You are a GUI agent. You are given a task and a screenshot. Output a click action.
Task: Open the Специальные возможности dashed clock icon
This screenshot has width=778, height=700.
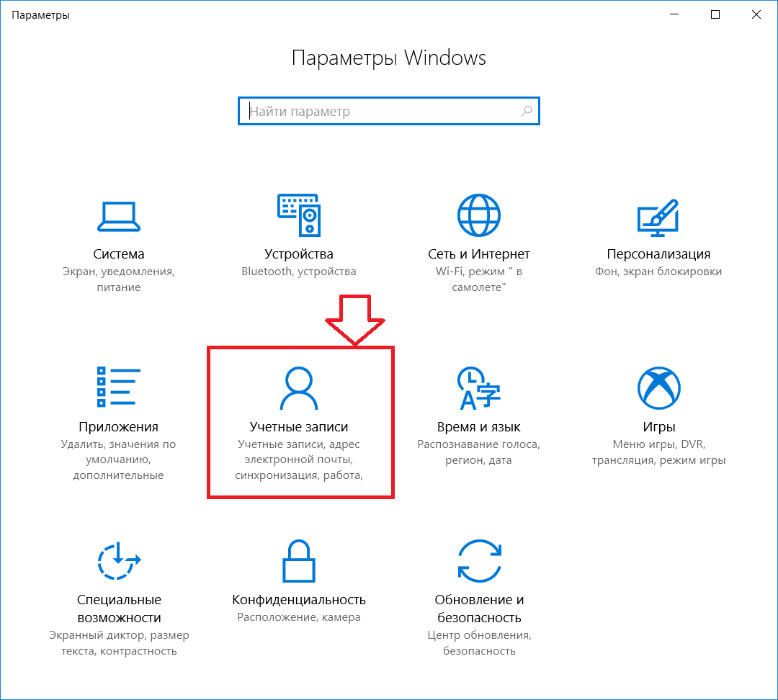119,560
